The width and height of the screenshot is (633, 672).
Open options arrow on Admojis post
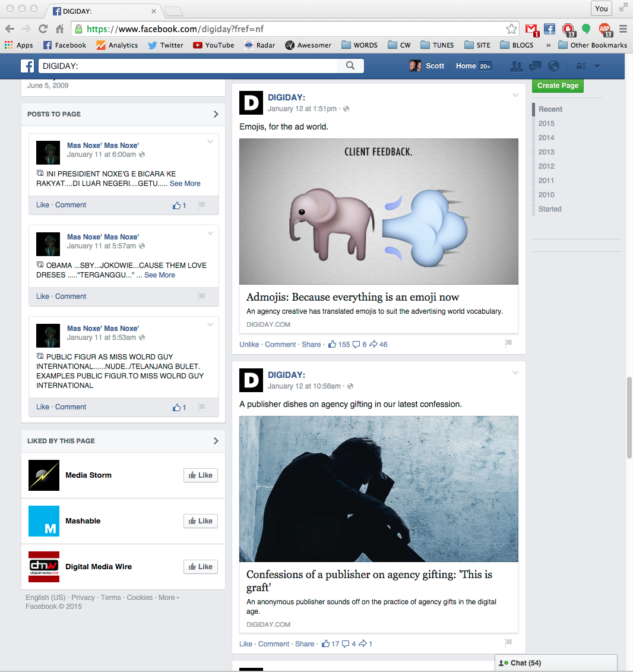click(515, 96)
